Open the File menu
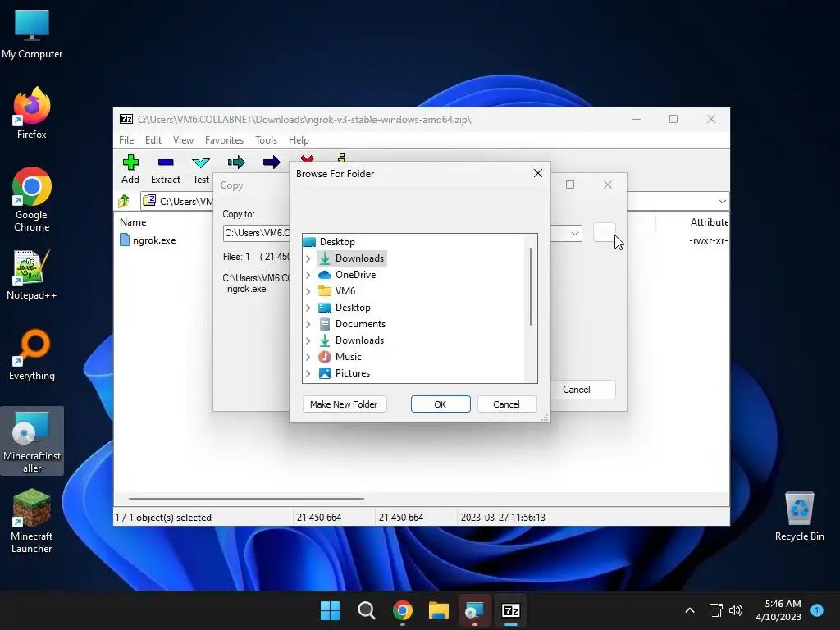Image resolution: width=840 pixels, height=630 pixels. point(126,139)
